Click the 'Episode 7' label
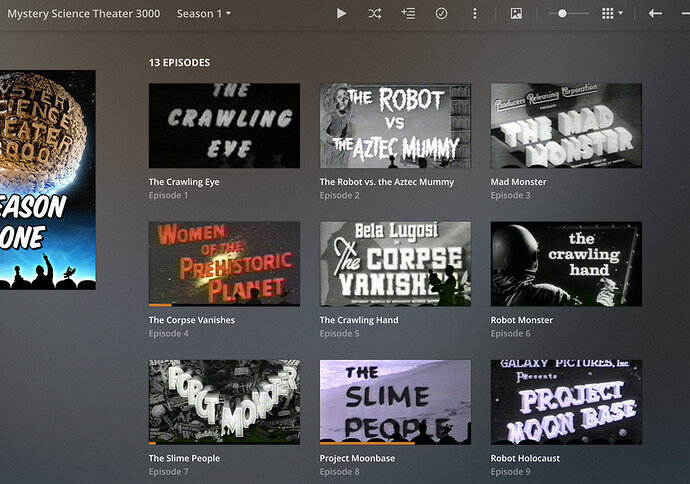Screen dimensions: 690x484 (169, 472)
